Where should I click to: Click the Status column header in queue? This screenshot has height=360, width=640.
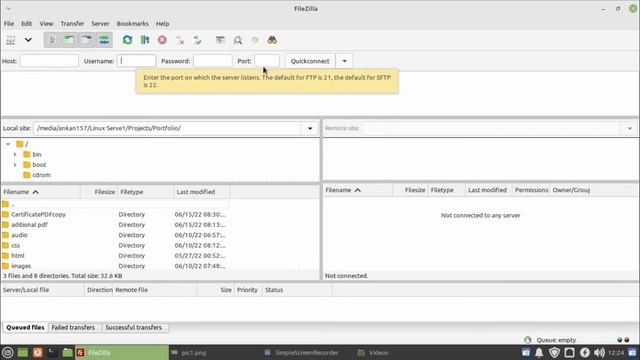point(297,290)
